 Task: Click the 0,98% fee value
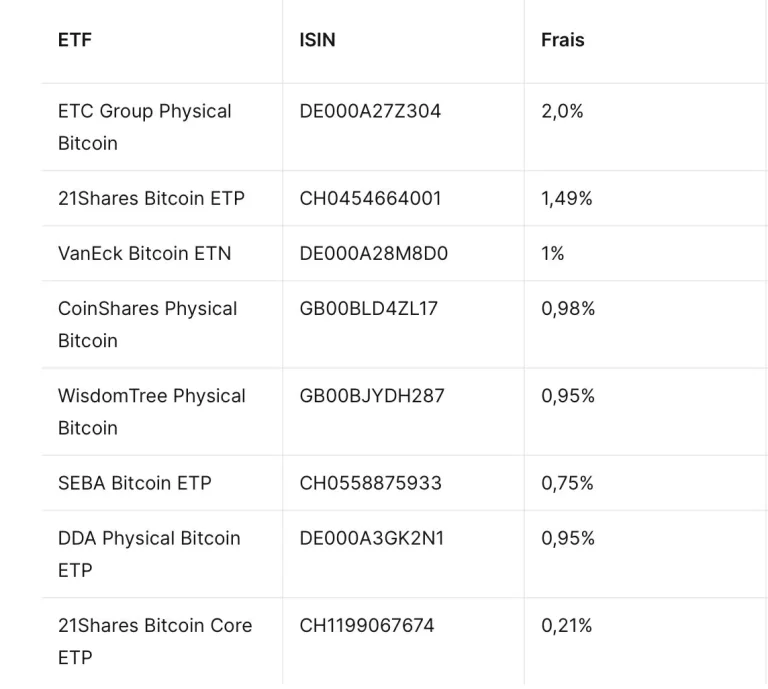click(568, 308)
